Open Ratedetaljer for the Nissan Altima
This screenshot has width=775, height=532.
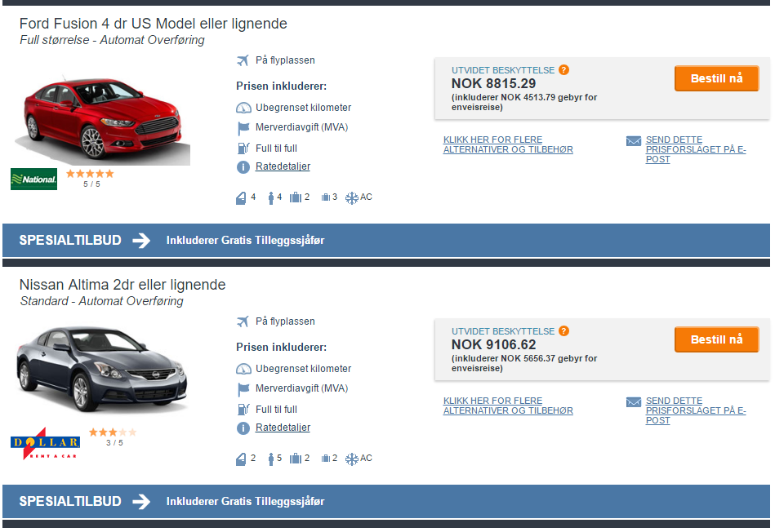coord(283,428)
